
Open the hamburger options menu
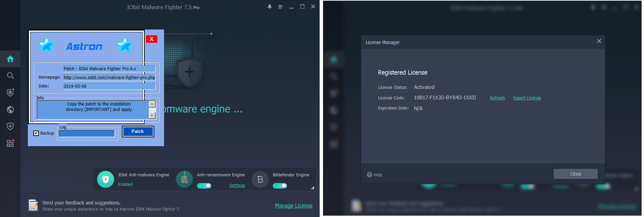coord(281,7)
